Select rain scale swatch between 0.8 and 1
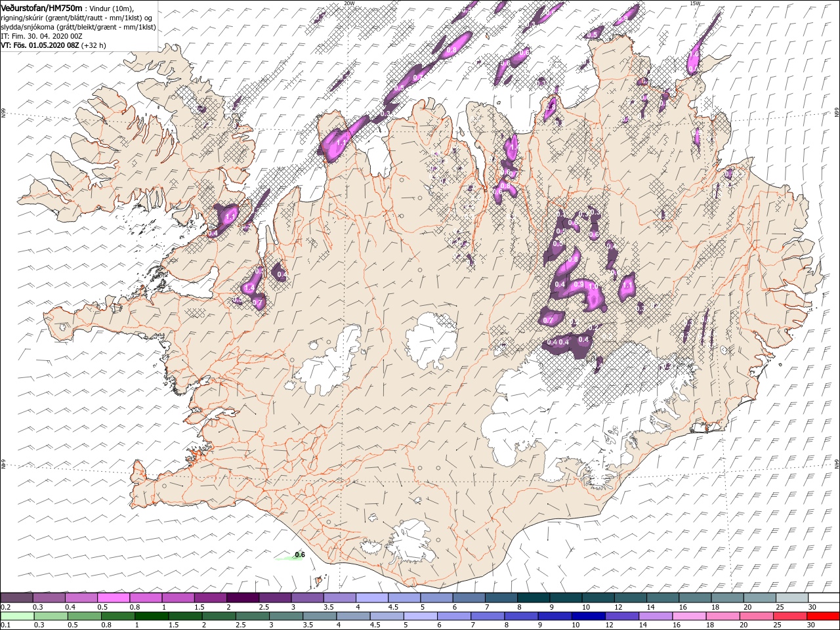 point(117,616)
